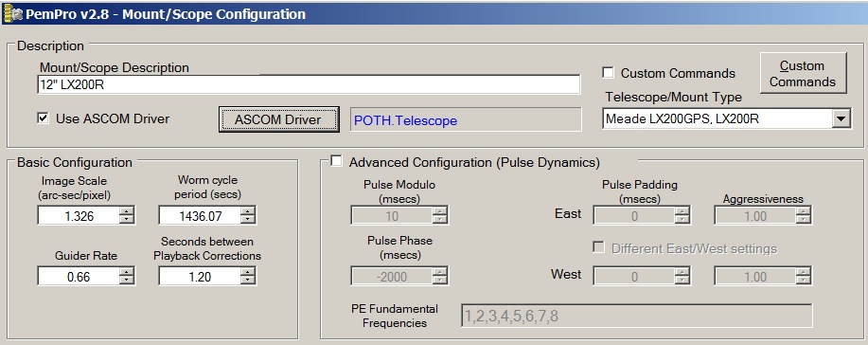This screenshot has width=868, height=345.
Task: Click the Basic Configuration group label
Action: coord(75,162)
